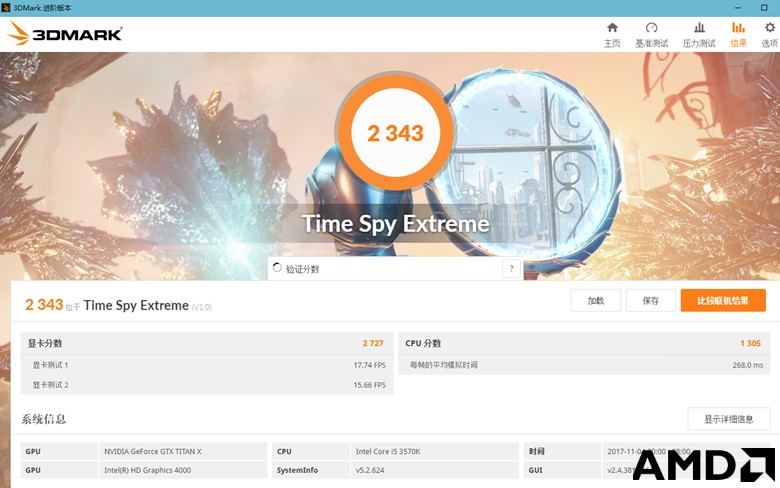Image resolution: width=780 pixels, height=488 pixels.
Task: Click 显示详细信息 show details button
Action: coord(729,419)
